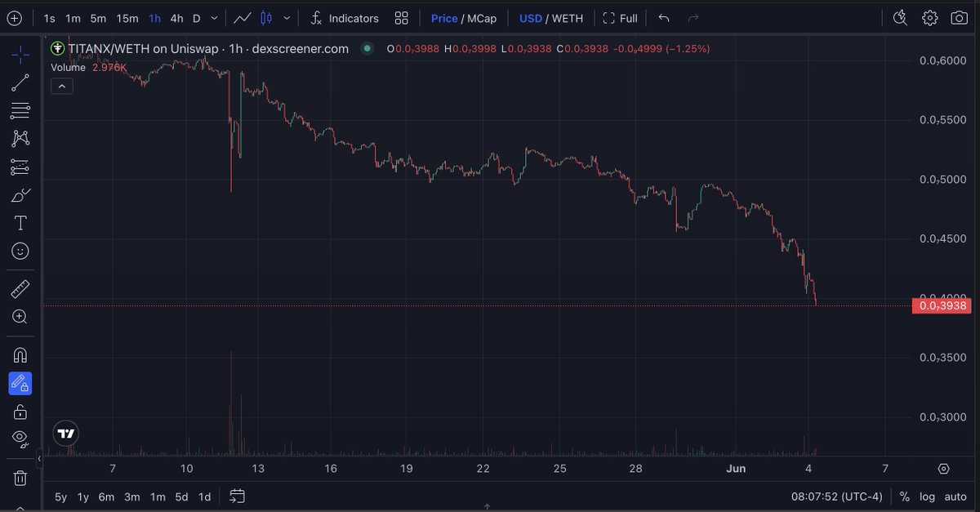
Task: Select the crosshair cursor tool
Action: (x=20, y=55)
